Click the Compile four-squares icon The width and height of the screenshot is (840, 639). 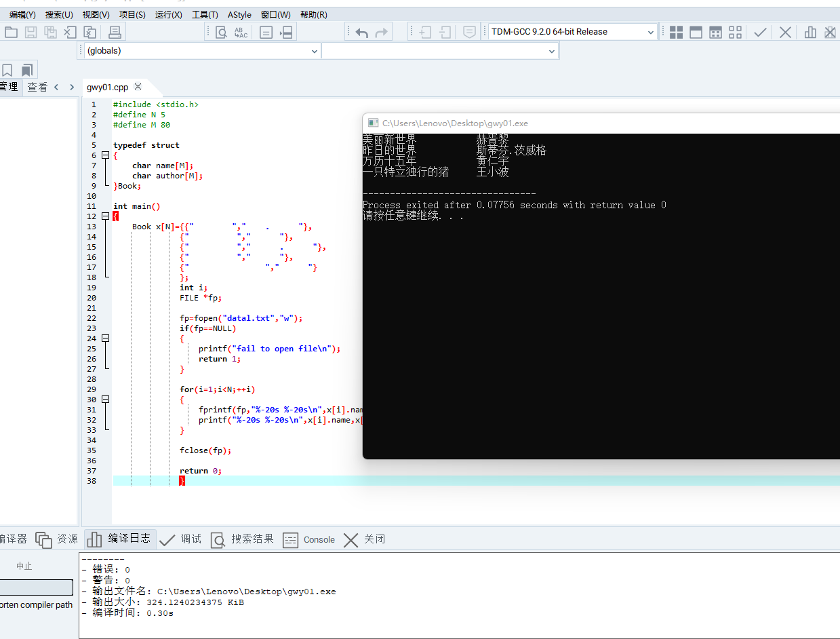pos(676,32)
